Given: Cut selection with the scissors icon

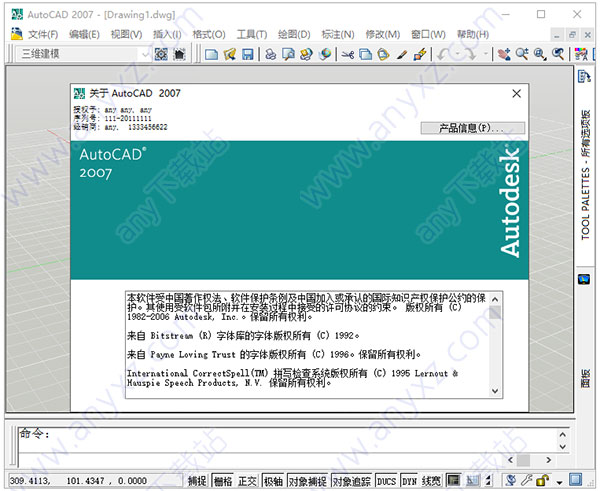Looking at the screenshot, I should 347,54.
